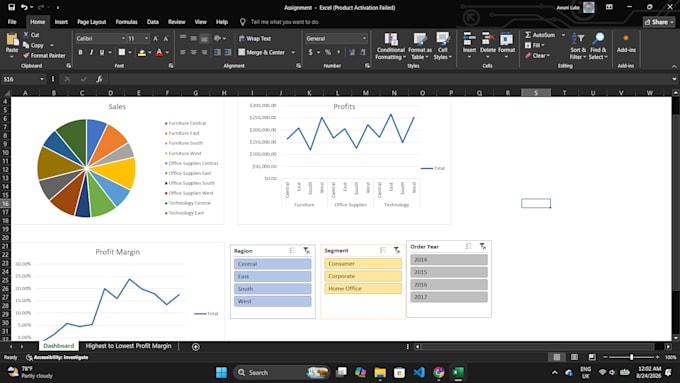Center text horizontally

click(193, 52)
